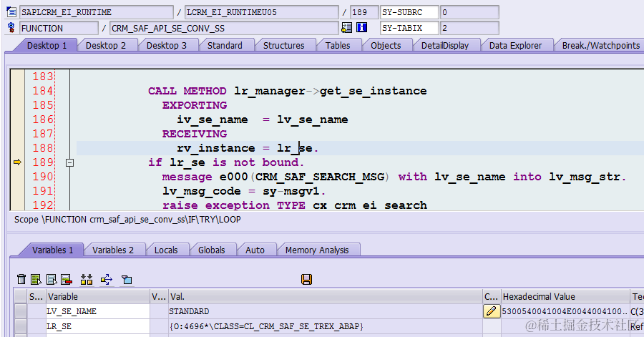644x337 pixels.
Task: Click the gray list icon in variables toolbar
Action: 52,280
